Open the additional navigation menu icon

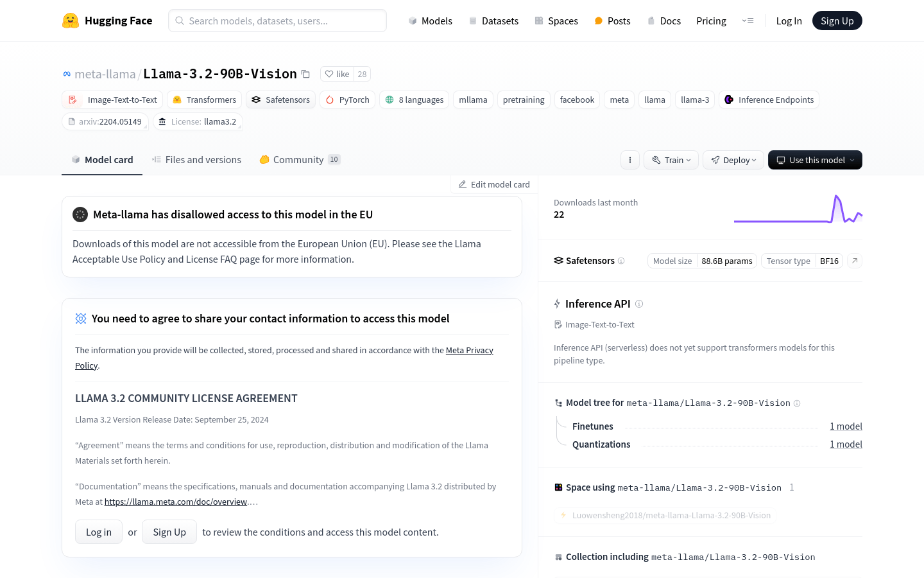tap(748, 21)
